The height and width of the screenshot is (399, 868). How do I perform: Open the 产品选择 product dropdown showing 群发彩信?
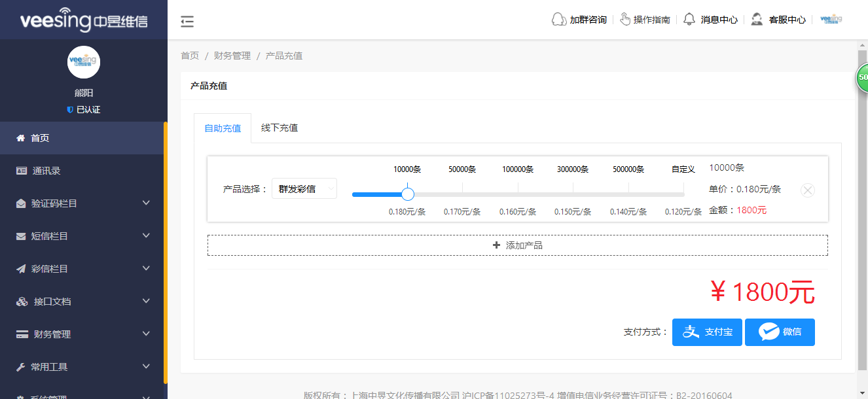(304, 188)
